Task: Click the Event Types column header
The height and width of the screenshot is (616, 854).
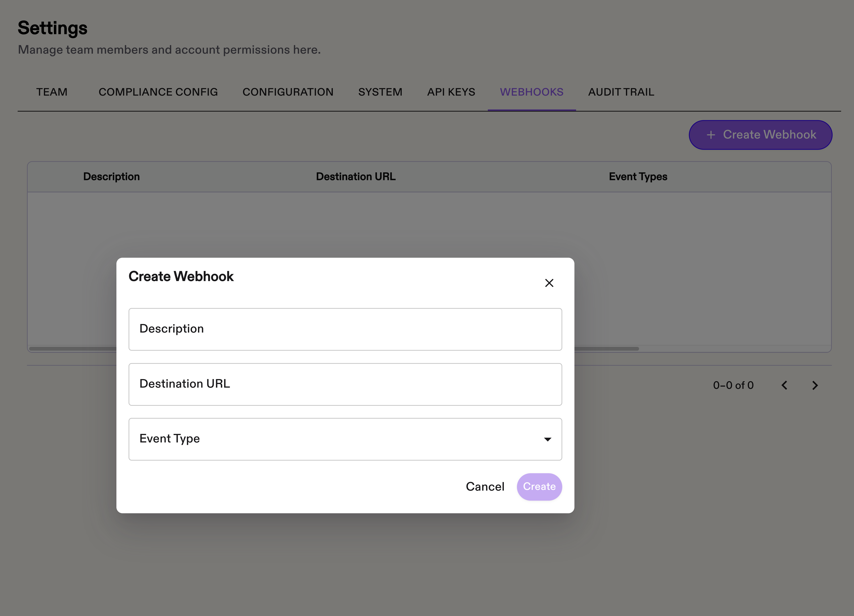Action: [638, 177]
